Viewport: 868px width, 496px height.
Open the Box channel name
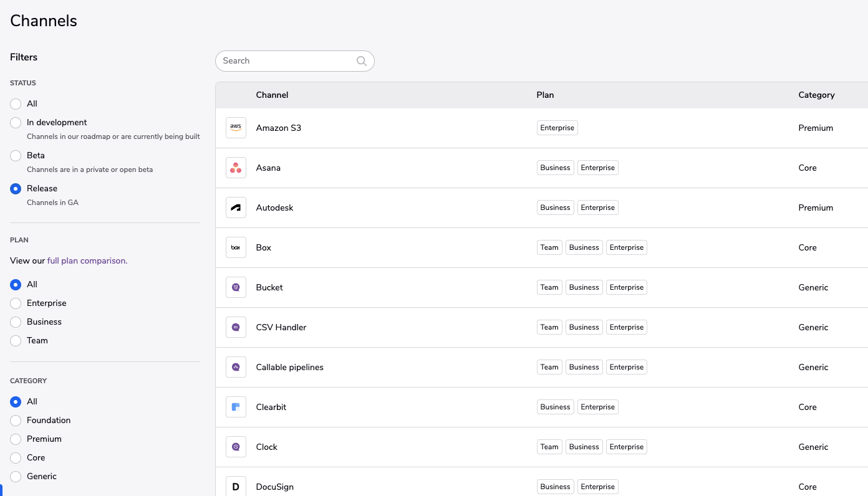pos(264,247)
